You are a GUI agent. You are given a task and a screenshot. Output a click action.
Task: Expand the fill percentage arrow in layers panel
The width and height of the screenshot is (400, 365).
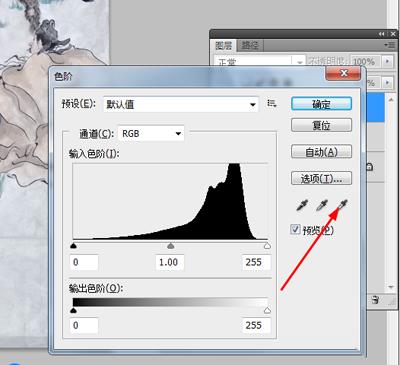(387, 82)
